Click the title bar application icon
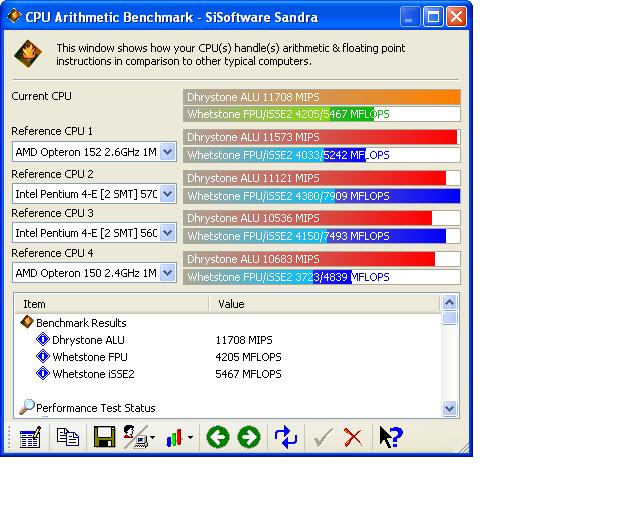The width and height of the screenshot is (640, 512). 14,16
